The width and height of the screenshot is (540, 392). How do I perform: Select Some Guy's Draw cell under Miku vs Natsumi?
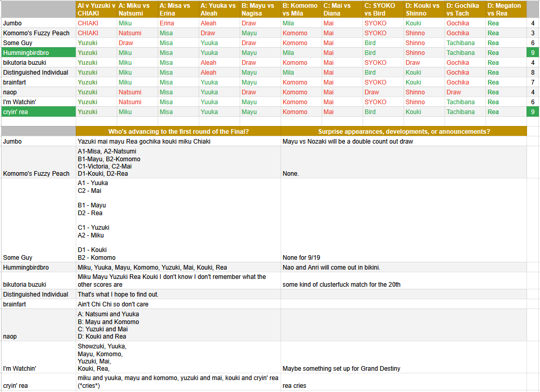point(137,43)
